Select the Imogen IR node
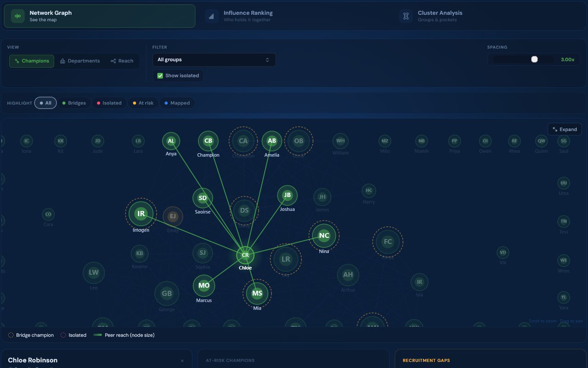 pos(141,213)
